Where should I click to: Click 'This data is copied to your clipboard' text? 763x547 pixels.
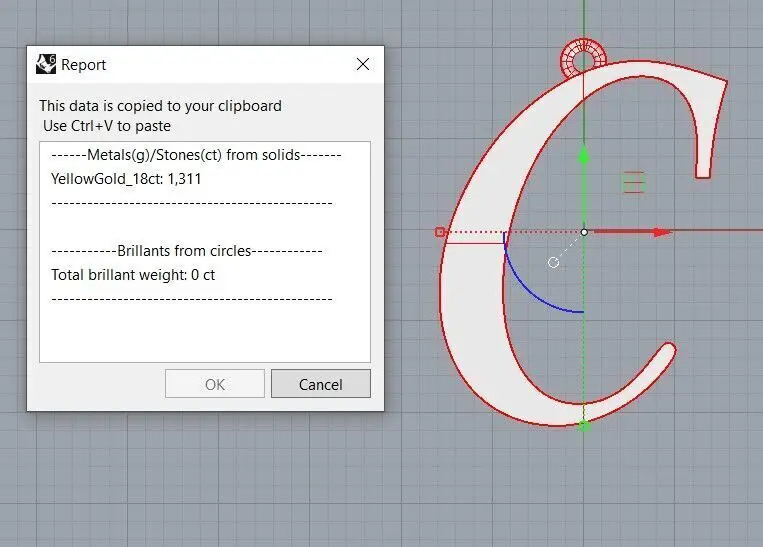[x=161, y=106]
